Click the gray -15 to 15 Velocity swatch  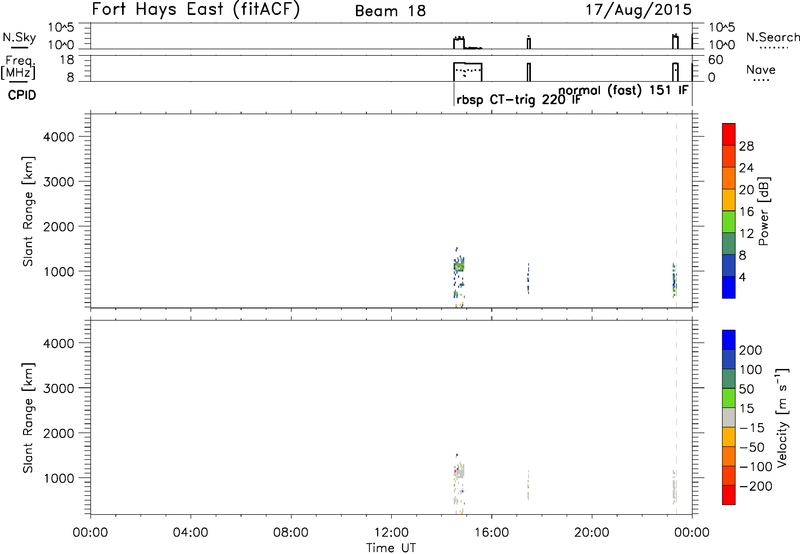(x=729, y=417)
